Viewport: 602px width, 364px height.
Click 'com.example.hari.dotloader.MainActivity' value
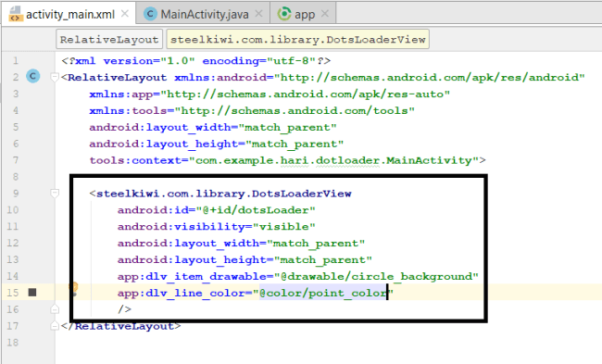click(x=333, y=160)
